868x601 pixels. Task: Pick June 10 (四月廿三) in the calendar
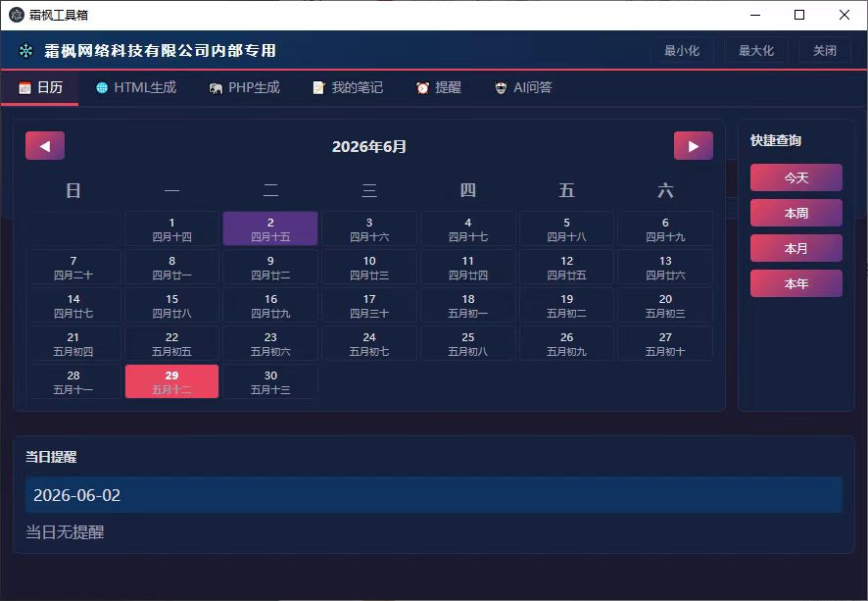click(369, 267)
